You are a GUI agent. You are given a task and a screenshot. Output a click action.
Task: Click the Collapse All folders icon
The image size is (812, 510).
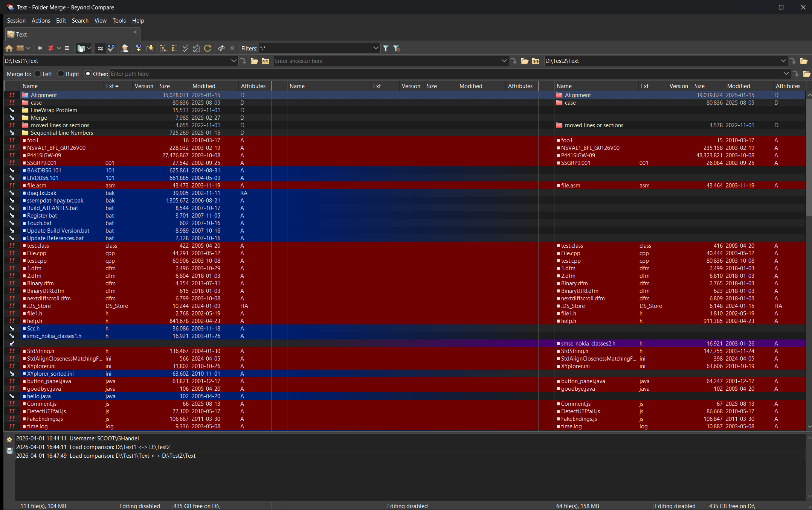(x=174, y=48)
